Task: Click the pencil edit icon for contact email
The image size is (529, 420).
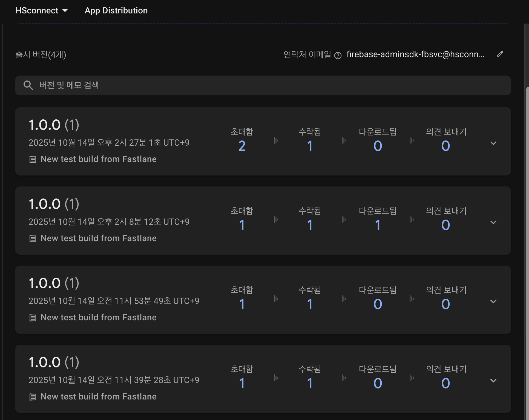Action: click(x=500, y=54)
